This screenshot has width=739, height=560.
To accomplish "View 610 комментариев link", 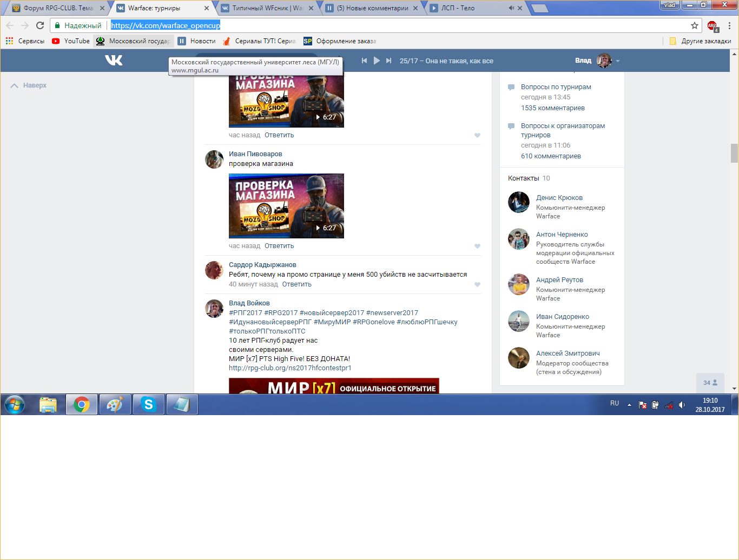I will [x=551, y=156].
